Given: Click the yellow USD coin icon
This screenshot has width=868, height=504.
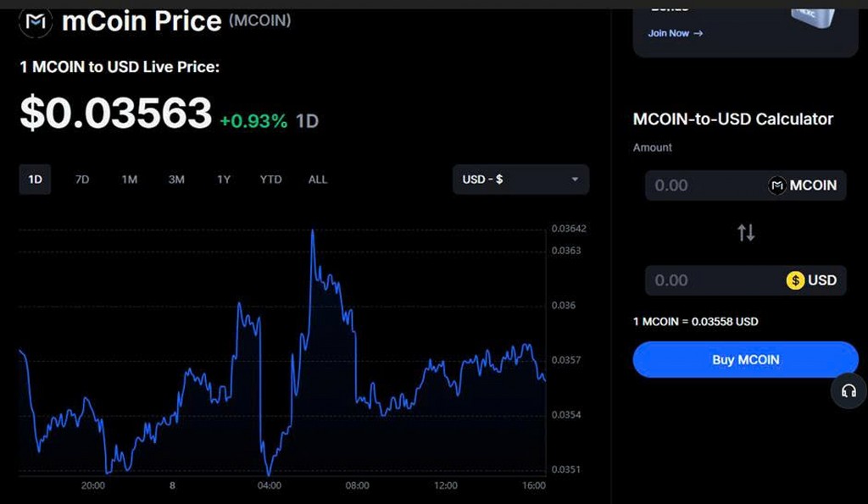Looking at the screenshot, I should click(794, 280).
